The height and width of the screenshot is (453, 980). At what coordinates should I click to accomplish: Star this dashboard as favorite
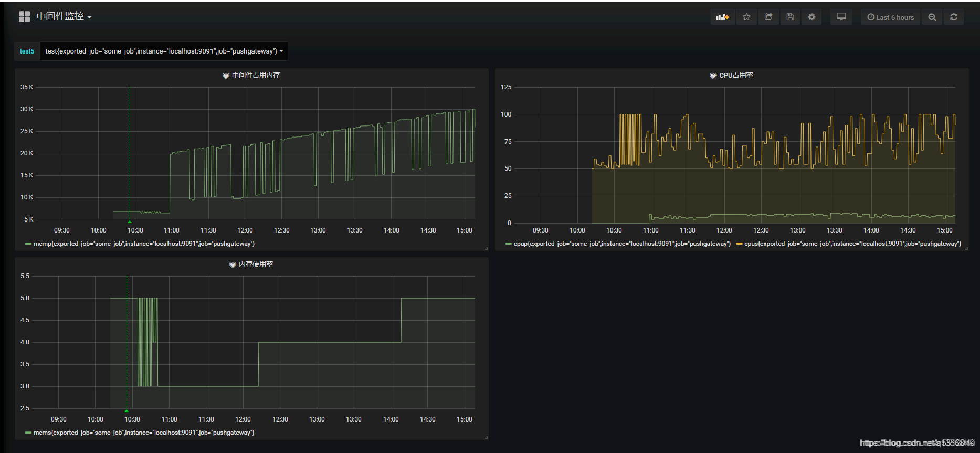[x=746, y=17]
